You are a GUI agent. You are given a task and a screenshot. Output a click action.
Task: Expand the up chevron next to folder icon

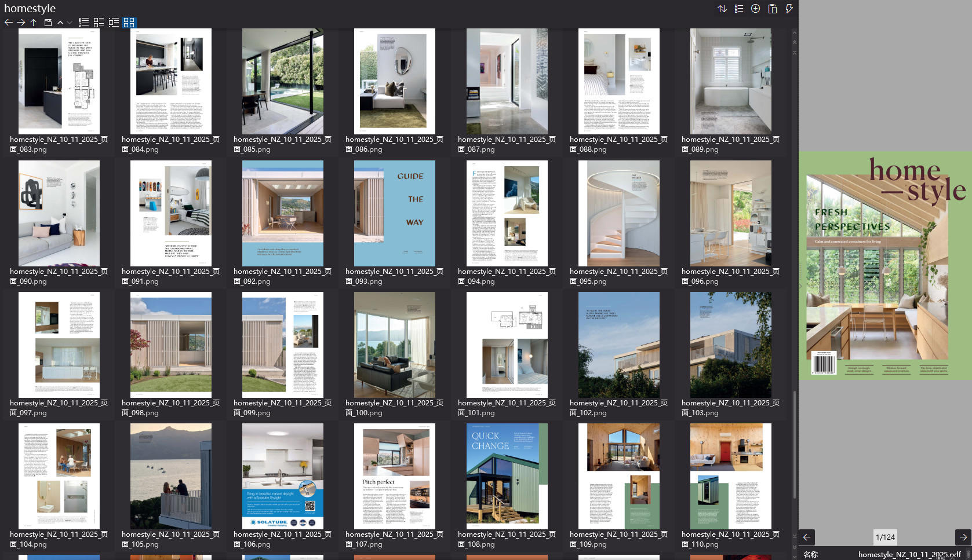tap(60, 23)
